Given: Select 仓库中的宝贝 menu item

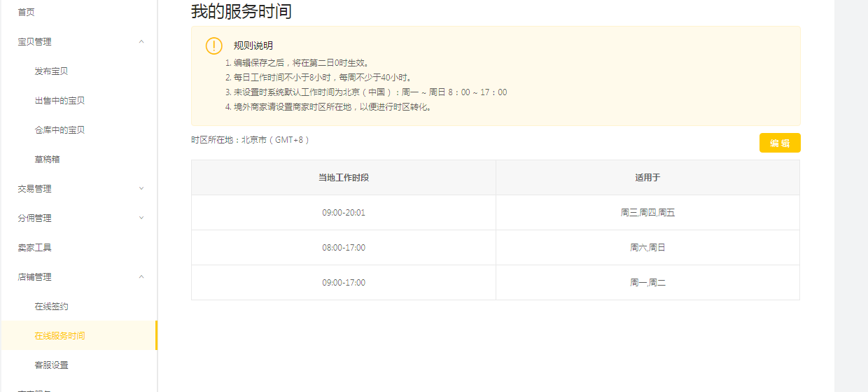Looking at the screenshot, I should (59, 130).
